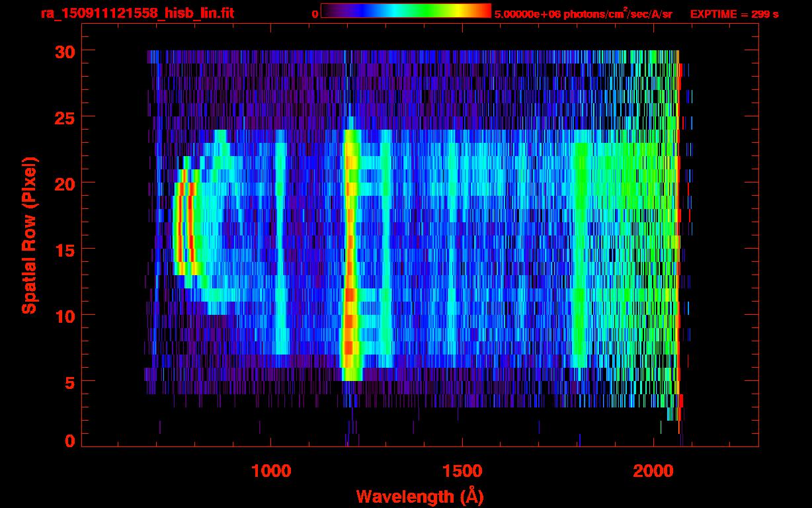Click the file name ra_150911121558_hisb_lin.fit
Viewport: 812px width, 508px height.
coord(138,13)
